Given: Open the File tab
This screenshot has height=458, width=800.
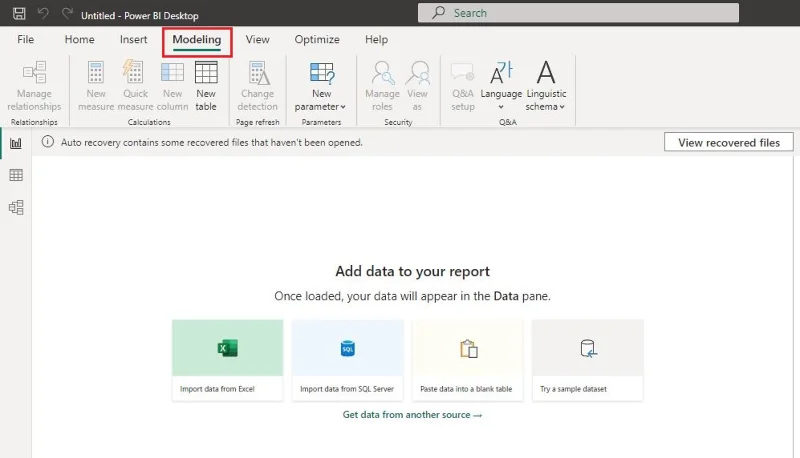Looking at the screenshot, I should [x=26, y=39].
